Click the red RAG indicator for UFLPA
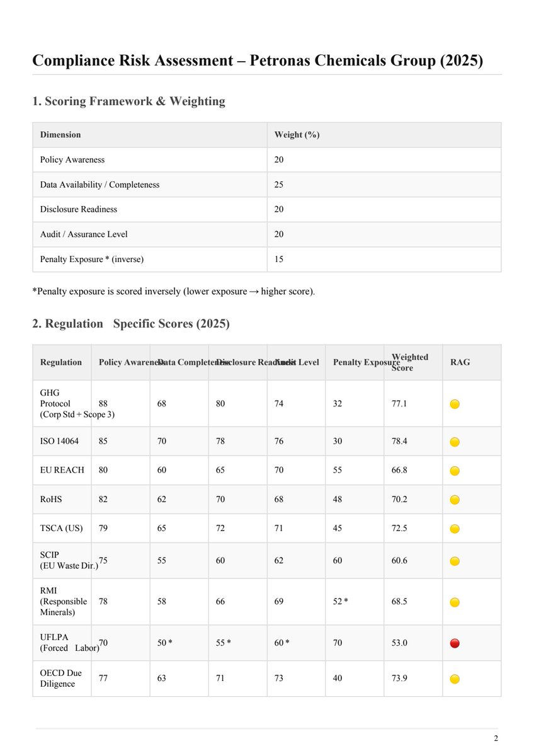This screenshot has width=534, height=756. coord(455,643)
